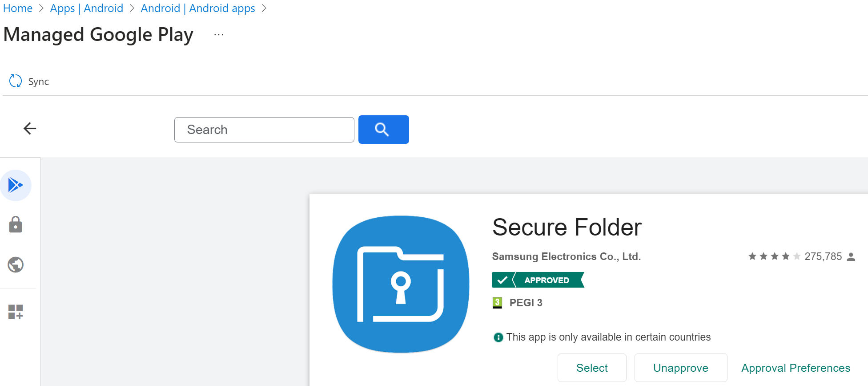
Task: Click the Sync label
Action: point(39,81)
